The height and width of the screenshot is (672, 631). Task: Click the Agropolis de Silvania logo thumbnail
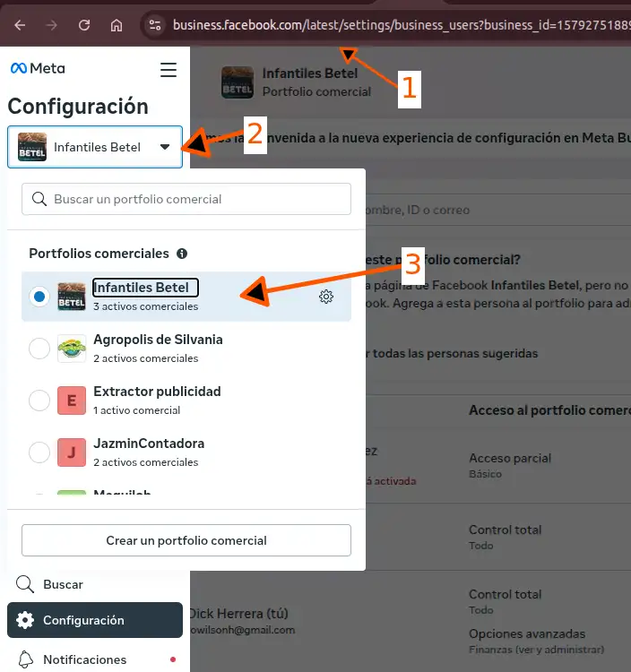click(72, 349)
